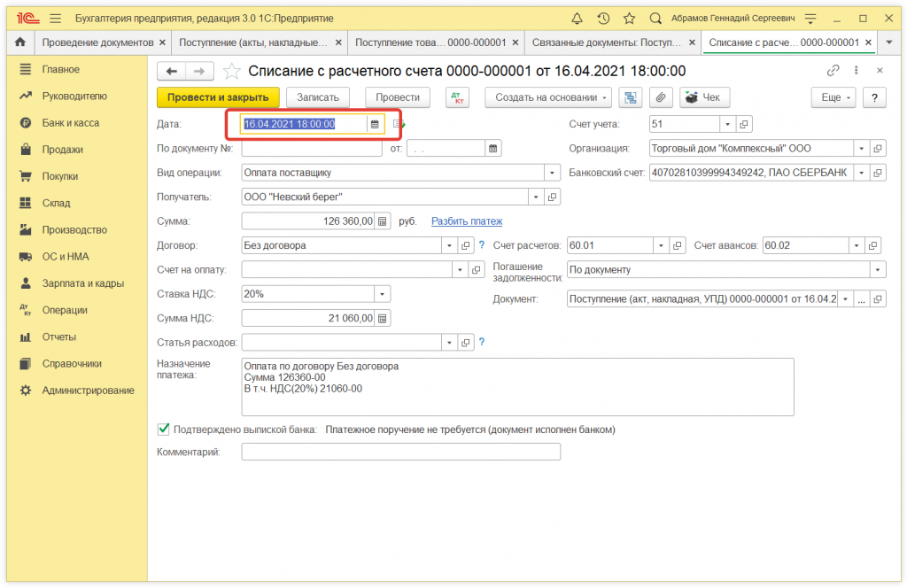Viewport: 907px width, 588px height.
Task: Click into the Комментарий input field
Action: [x=400, y=453]
